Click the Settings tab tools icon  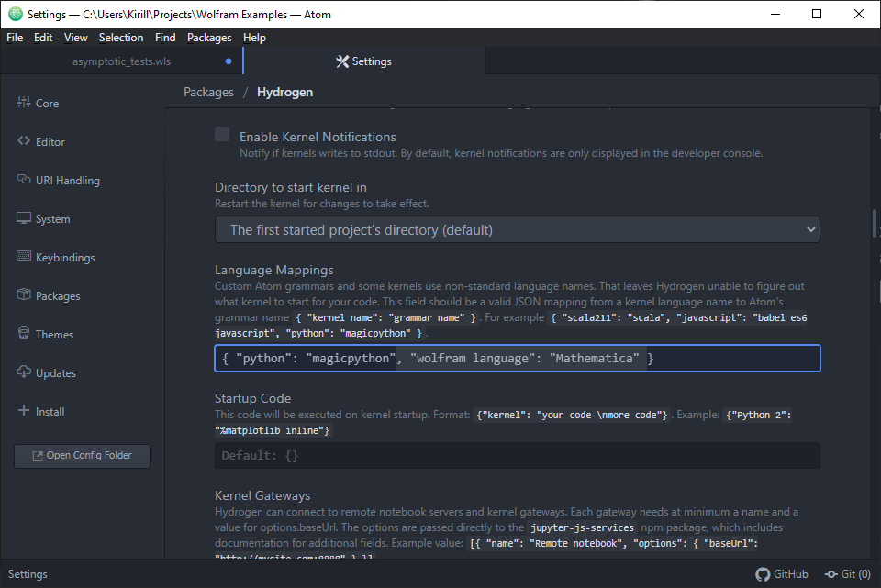(x=342, y=61)
